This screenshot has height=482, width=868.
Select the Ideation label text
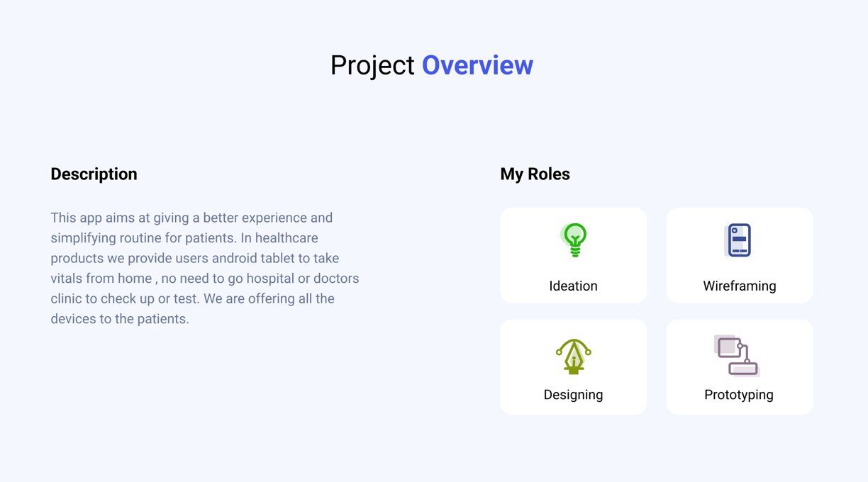point(573,286)
